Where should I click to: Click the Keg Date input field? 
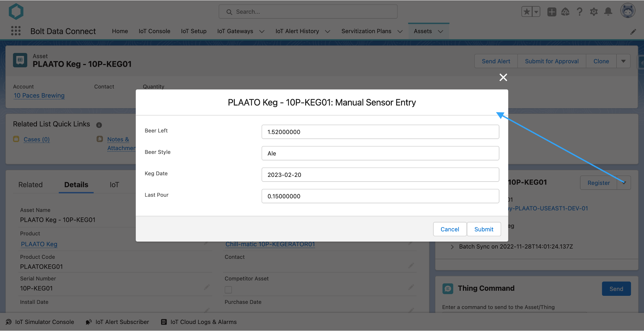point(380,175)
